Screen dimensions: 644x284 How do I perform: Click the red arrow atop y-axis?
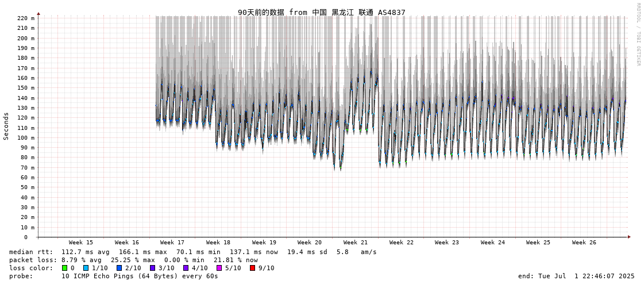coord(38,14)
